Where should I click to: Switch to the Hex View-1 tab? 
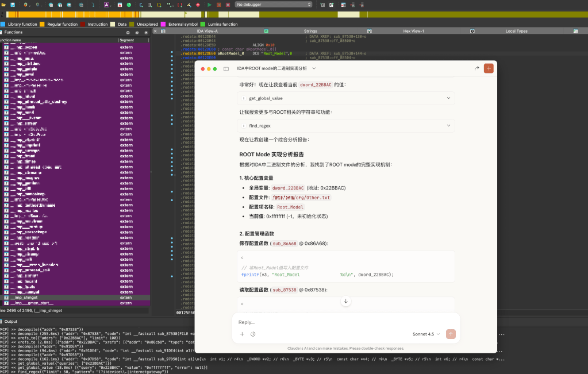413,31
